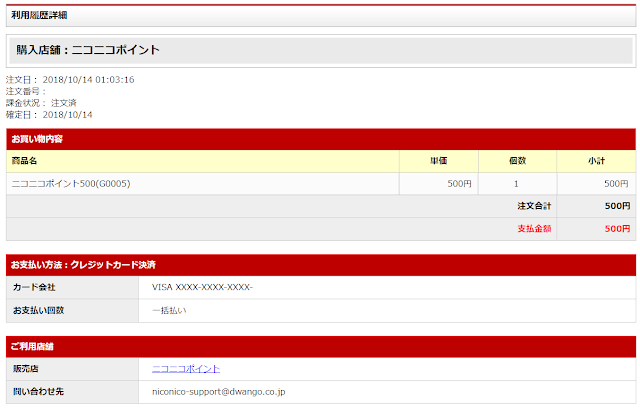Click the 販売店 row label
The height and width of the screenshot is (408, 640).
(25, 369)
